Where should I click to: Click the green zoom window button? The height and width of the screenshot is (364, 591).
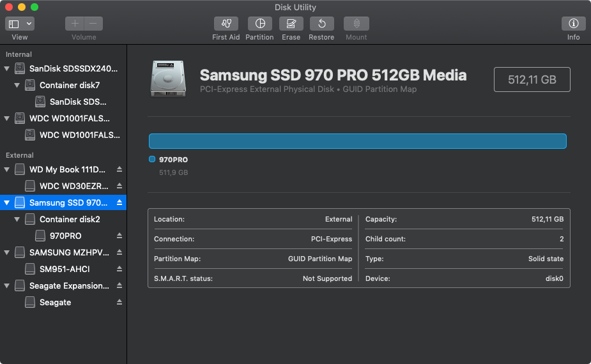(x=35, y=7)
